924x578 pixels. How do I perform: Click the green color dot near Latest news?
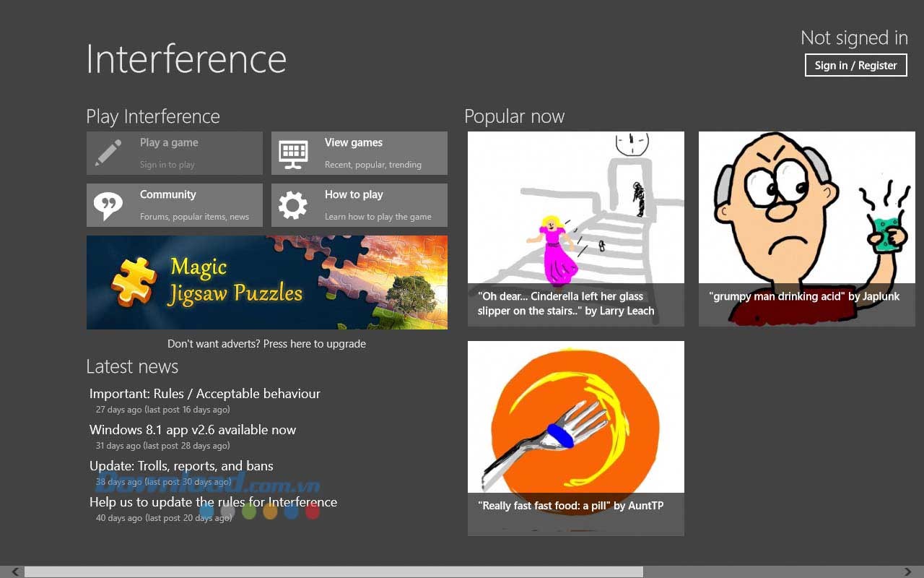[x=249, y=511]
